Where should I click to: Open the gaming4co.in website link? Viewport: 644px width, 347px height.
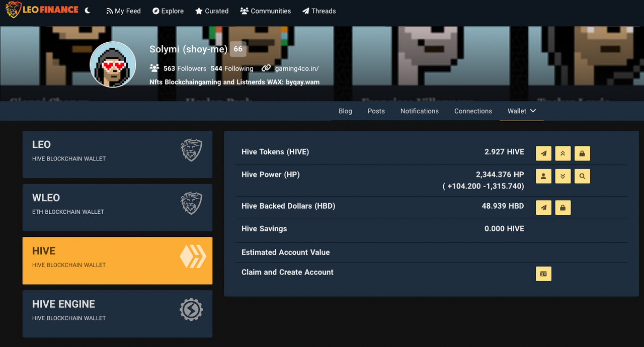[296, 68]
